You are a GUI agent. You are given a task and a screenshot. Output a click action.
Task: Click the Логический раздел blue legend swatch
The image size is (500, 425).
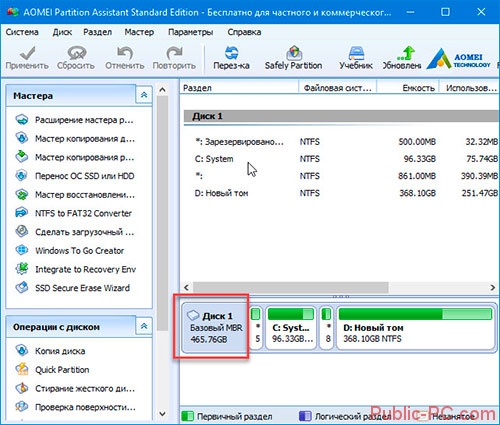(x=305, y=416)
